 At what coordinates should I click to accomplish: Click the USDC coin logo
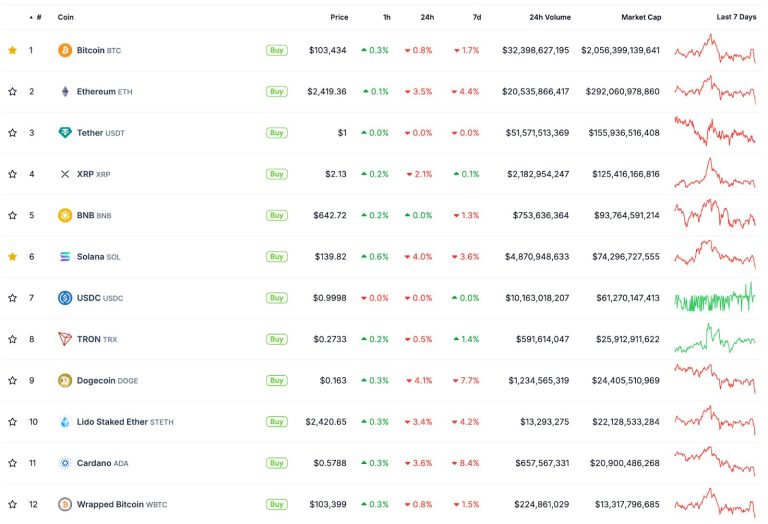[65, 298]
